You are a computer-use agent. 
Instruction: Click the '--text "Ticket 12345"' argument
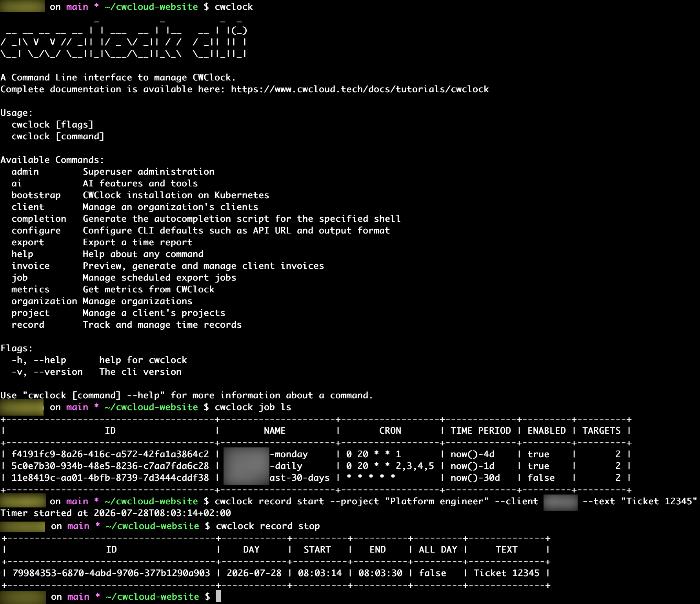point(640,501)
